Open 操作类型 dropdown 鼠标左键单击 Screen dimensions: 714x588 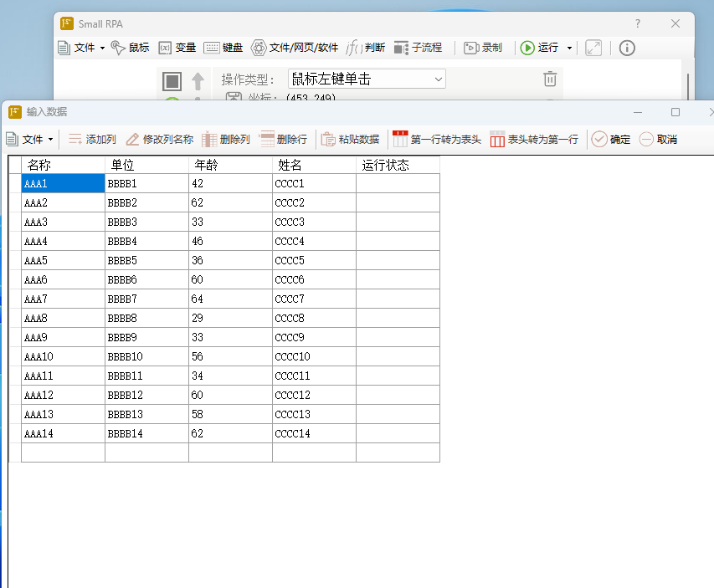coord(367,79)
